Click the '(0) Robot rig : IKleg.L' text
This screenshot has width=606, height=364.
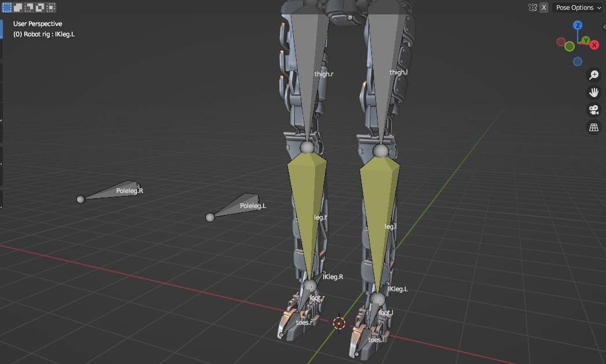44,34
